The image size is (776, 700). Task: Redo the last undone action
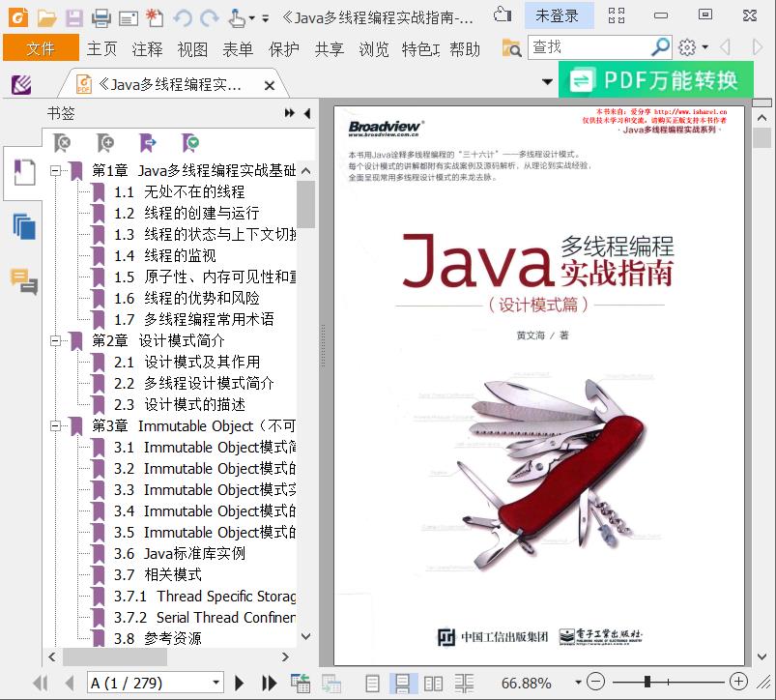coord(210,18)
